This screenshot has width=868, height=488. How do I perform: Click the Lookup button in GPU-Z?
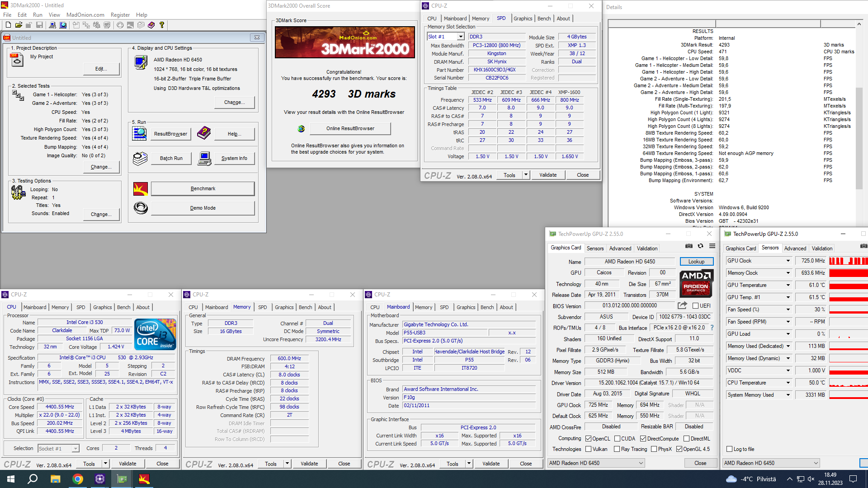click(696, 262)
